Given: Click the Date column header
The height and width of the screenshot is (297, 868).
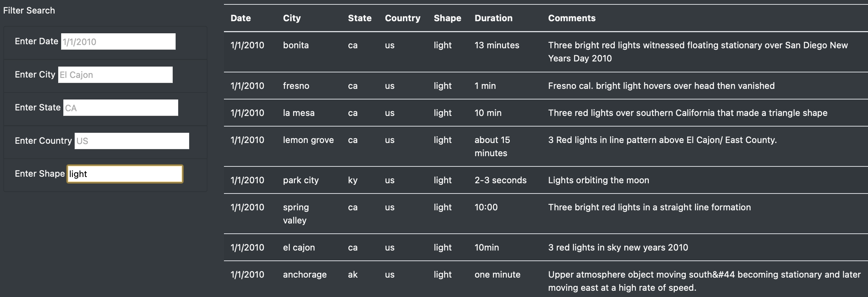Looking at the screenshot, I should (x=240, y=18).
